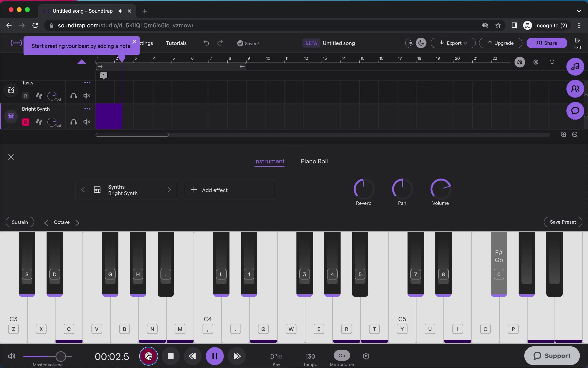
Task: Click the record button
Action: (148, 356)
